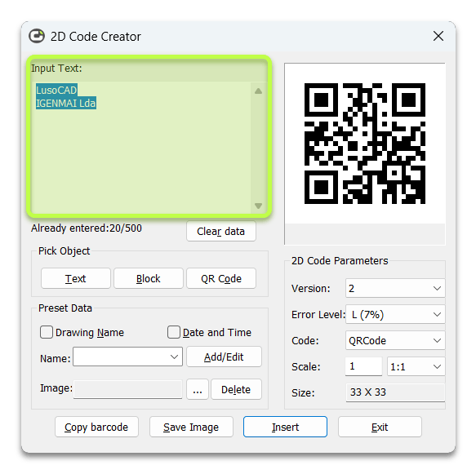
Task: Pick a Text object
Action: (76, 278)
